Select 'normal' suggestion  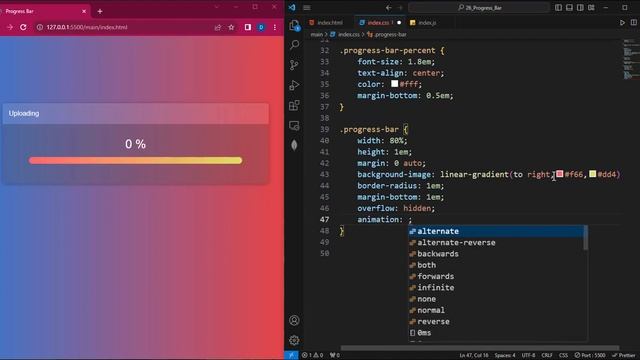(496, 310)
